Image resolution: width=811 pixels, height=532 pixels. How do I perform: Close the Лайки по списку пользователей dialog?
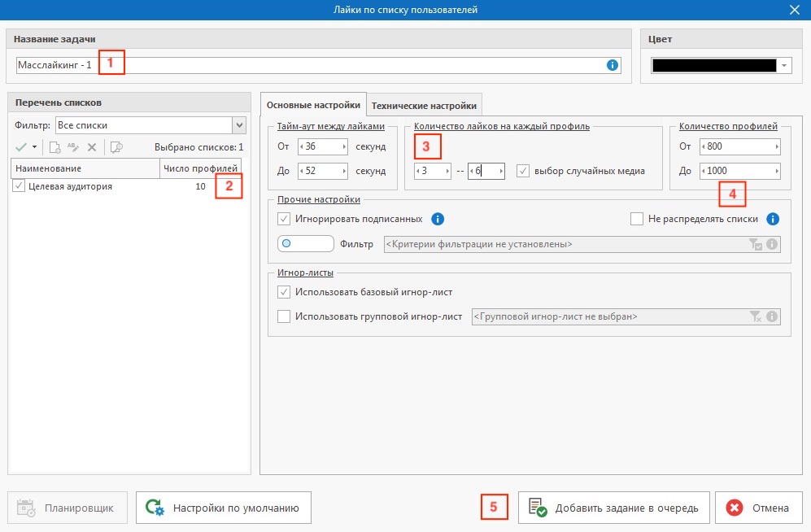(795, 10)
